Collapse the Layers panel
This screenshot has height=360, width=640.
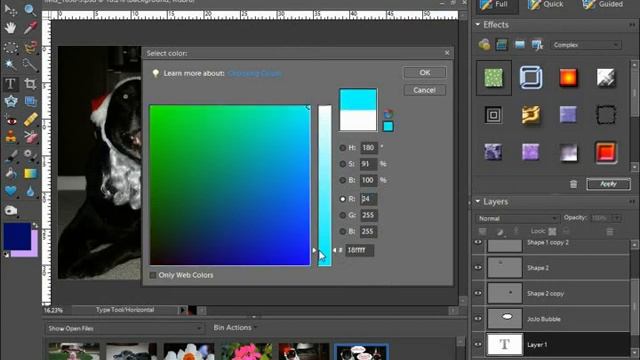[478, 202]
